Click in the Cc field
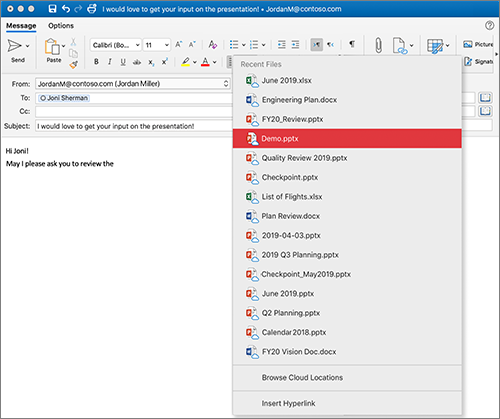Image resolution: width=500 pixels, height=419 pixels. coord(134,111)
